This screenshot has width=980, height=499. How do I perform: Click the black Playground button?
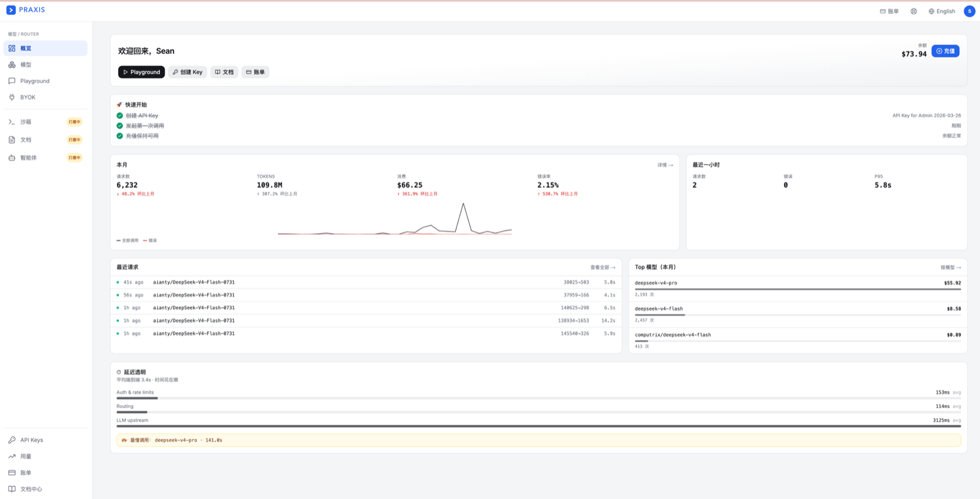[141, 72]
